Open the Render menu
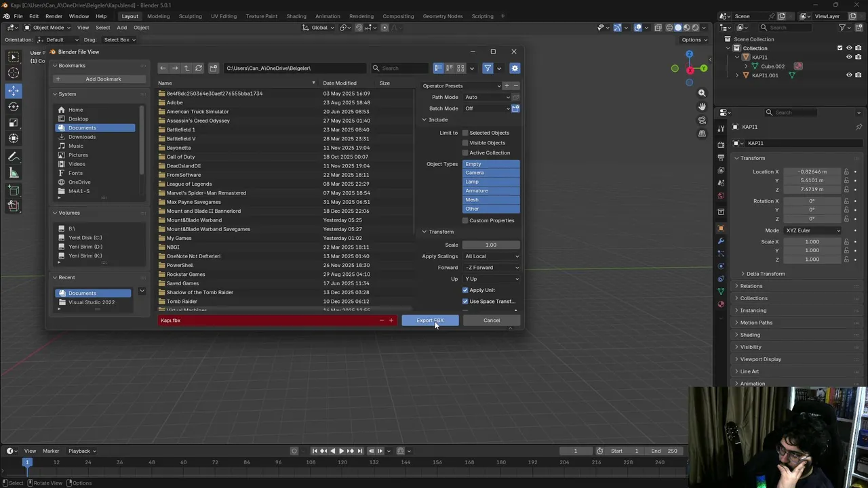This screenshot has width=868, height=488. pyautogui.click(x=54, y=16)
